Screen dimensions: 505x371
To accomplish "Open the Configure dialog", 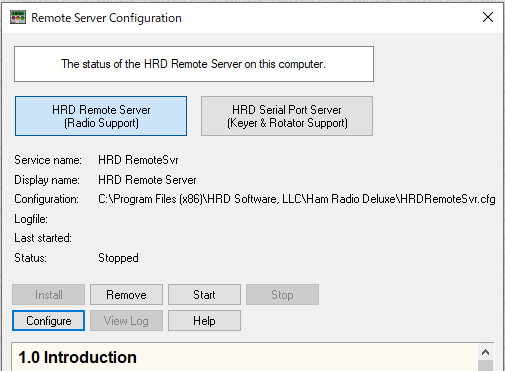I will click(49, 321).
